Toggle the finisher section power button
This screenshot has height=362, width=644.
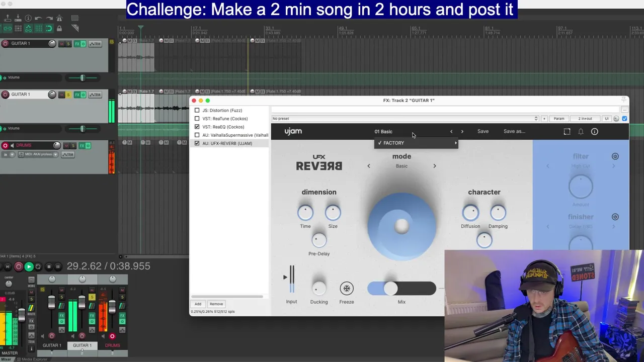click(x=615, y=217)
